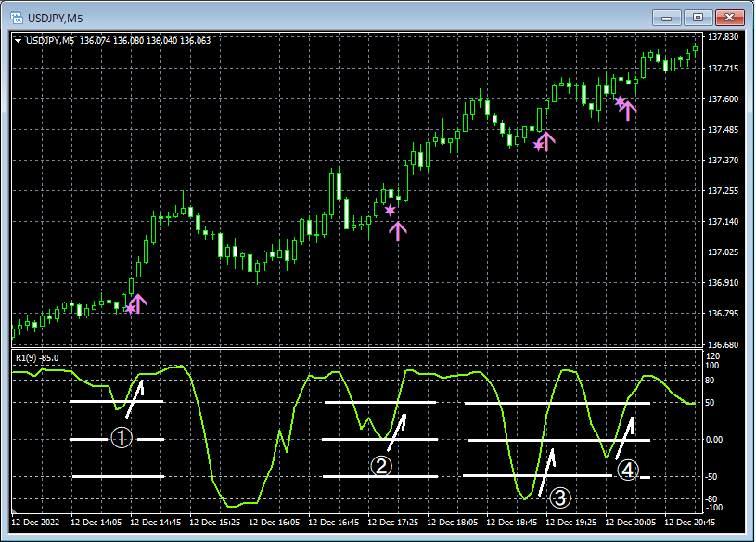Viewport: 756px width, 542px height.
Task: Click the circled number 2 label
Action: pos(381,466)
